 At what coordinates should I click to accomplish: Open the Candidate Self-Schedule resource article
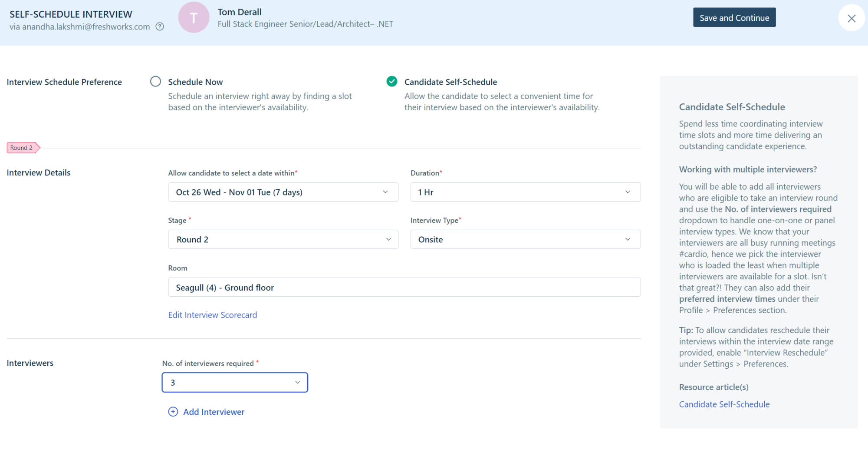click(x=724, y=404)
